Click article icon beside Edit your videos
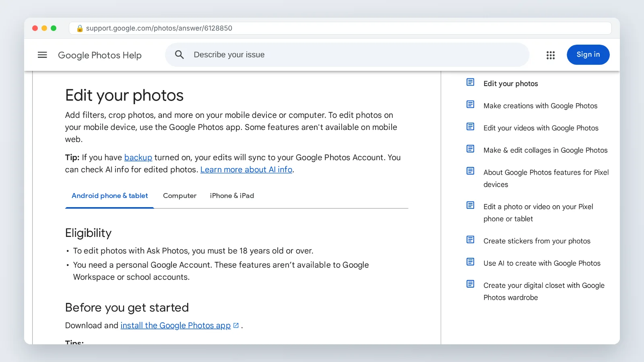Image resolution: width=644 pixels, height=362 pixels. click(470, 126)
